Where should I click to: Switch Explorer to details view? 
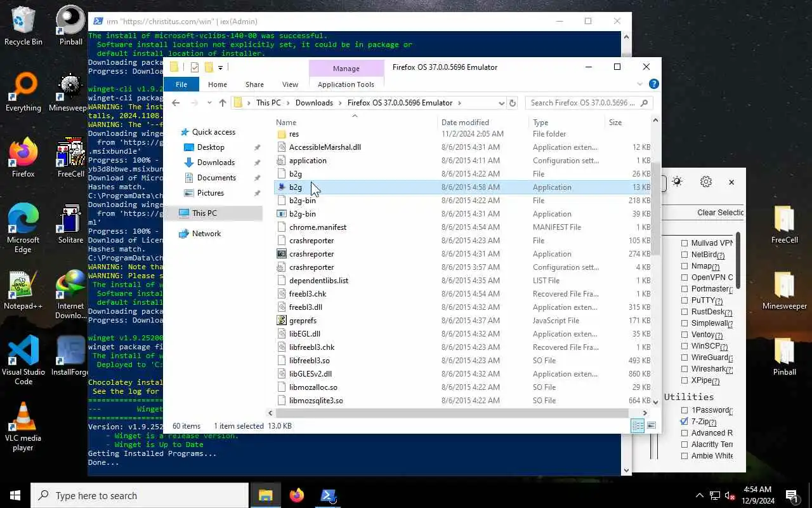tap(638, 425)
